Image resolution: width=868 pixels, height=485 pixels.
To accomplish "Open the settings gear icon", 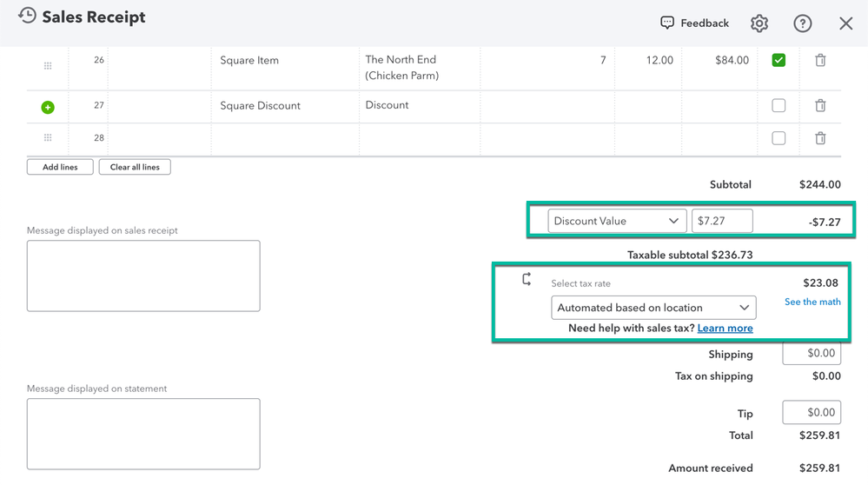I will point(759,23).
